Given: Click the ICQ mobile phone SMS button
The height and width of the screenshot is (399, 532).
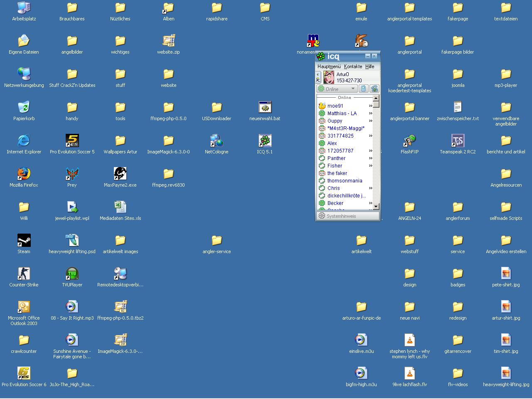Looking at the screenshot, I should coord(363,89).
